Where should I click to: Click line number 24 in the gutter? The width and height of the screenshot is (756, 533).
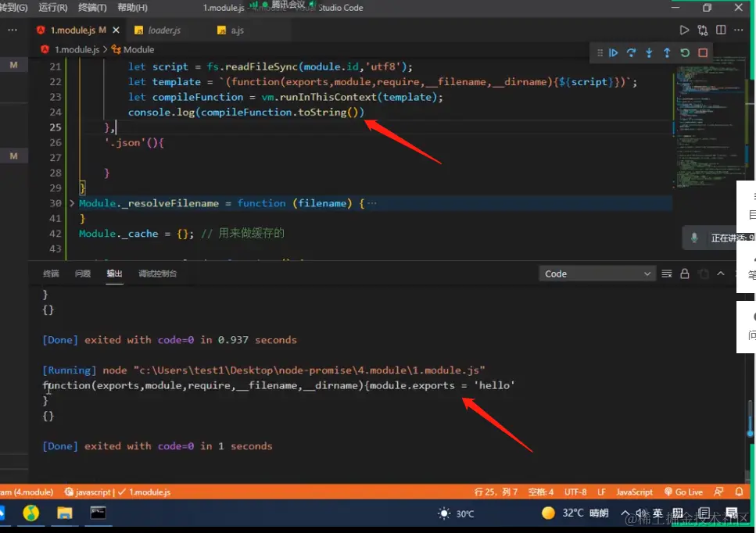tap(56, 113)
